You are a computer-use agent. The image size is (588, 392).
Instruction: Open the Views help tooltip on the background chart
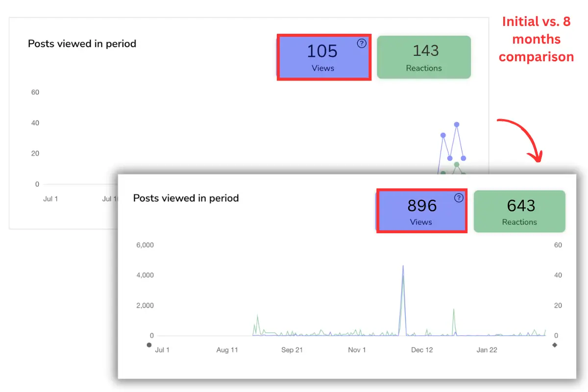362,43
